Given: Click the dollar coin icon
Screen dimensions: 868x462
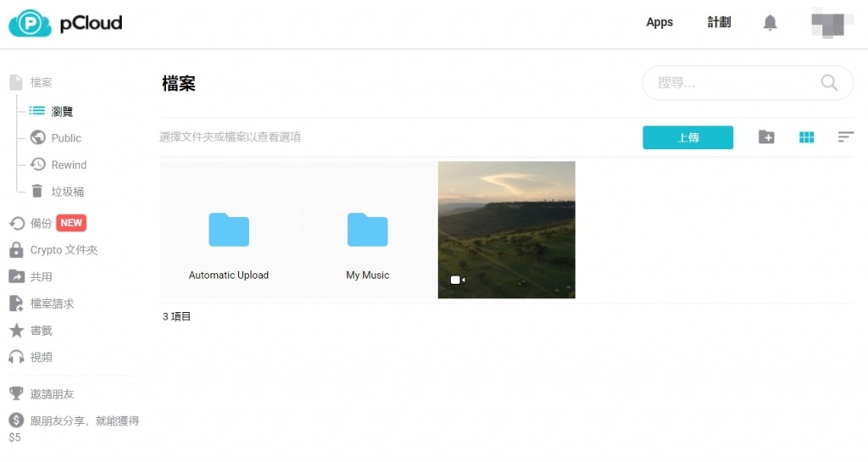Looking at the screenshot, I should pos(16,420).
